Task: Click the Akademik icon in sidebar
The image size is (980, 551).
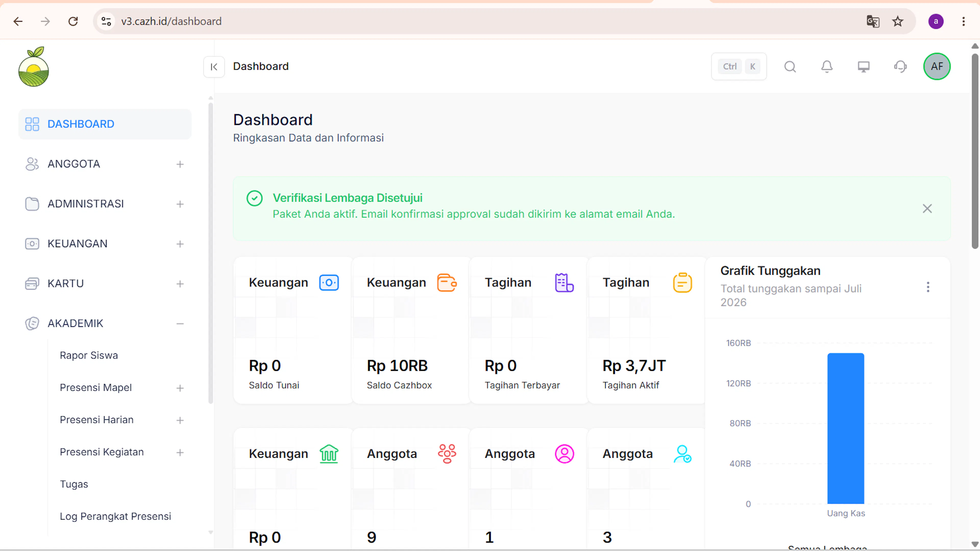Action: (x=32, y=324)
